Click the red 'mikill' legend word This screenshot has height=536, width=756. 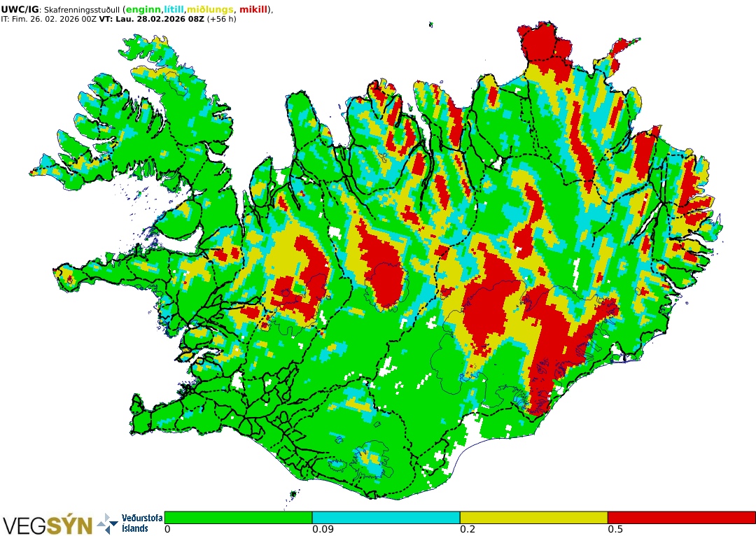click(253, 10)
